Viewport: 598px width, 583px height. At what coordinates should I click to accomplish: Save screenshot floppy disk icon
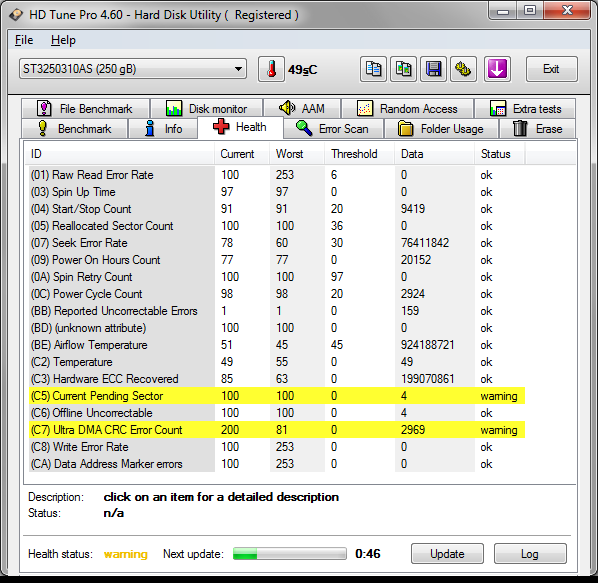433,69
